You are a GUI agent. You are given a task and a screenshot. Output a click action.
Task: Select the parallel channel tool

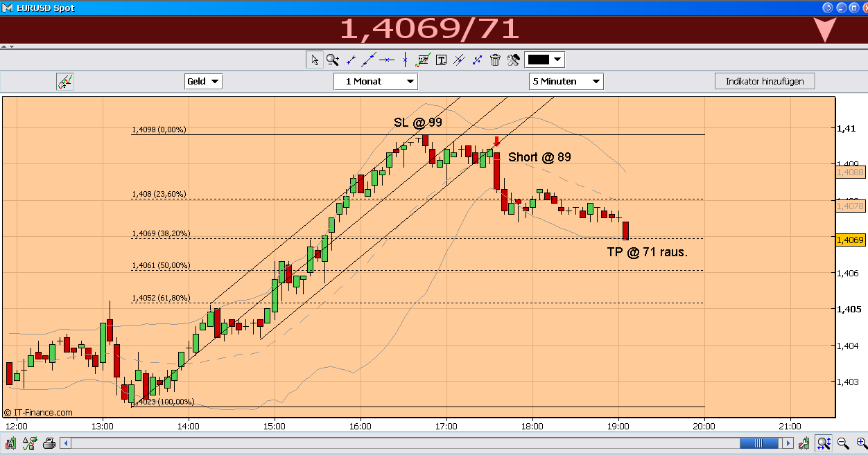pyautogui.click(x=459, y=60)
